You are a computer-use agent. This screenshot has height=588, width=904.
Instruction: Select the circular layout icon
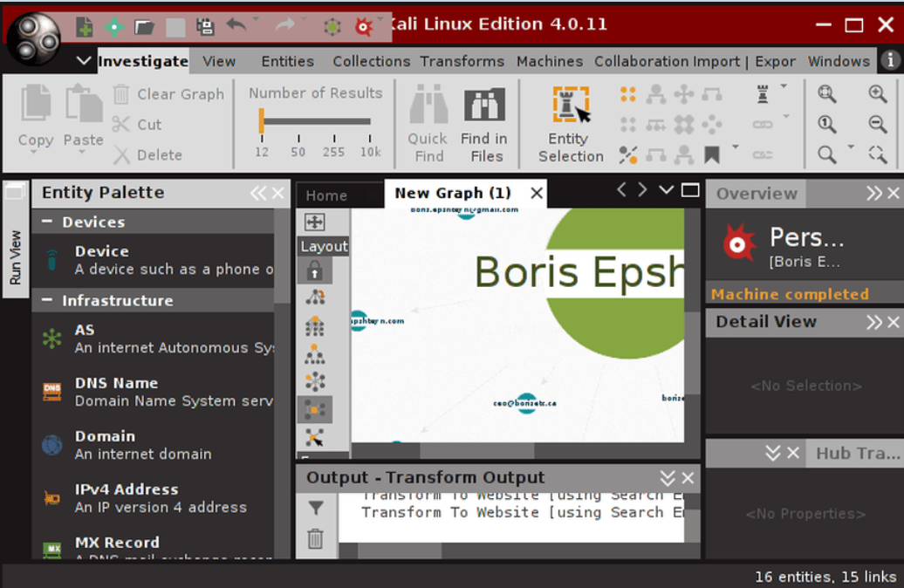point(315,381)
